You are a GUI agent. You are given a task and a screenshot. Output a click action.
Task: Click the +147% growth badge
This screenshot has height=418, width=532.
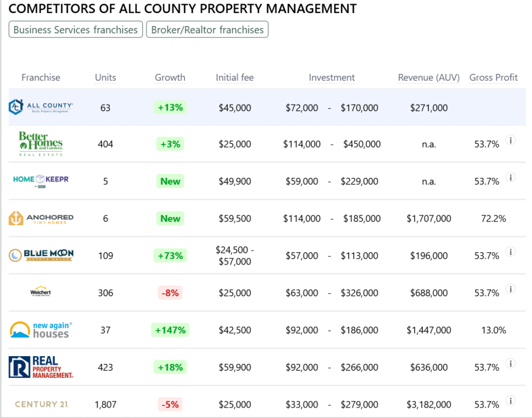(x=170, y=330)
